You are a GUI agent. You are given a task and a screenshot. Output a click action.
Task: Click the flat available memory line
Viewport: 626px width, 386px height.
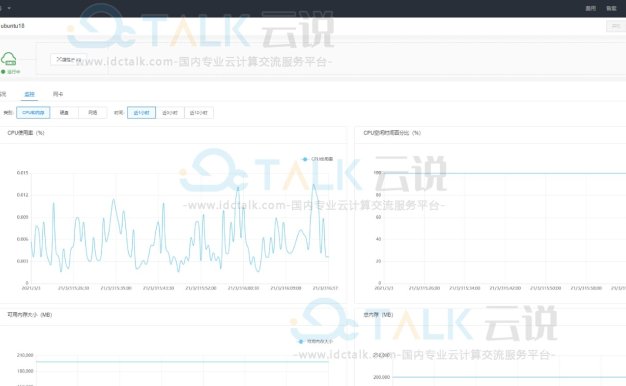[x=182, y=362]
